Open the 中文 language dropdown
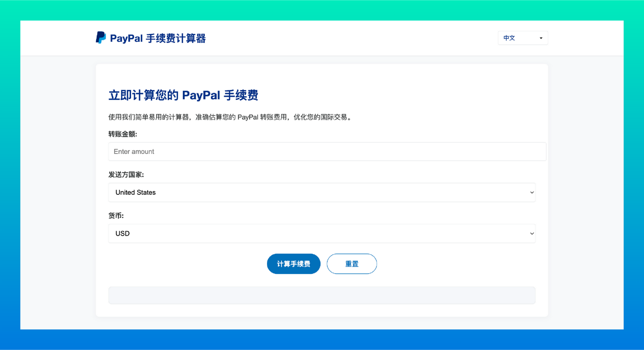Screen dimensions: 644x350 (x=522, y=38)
